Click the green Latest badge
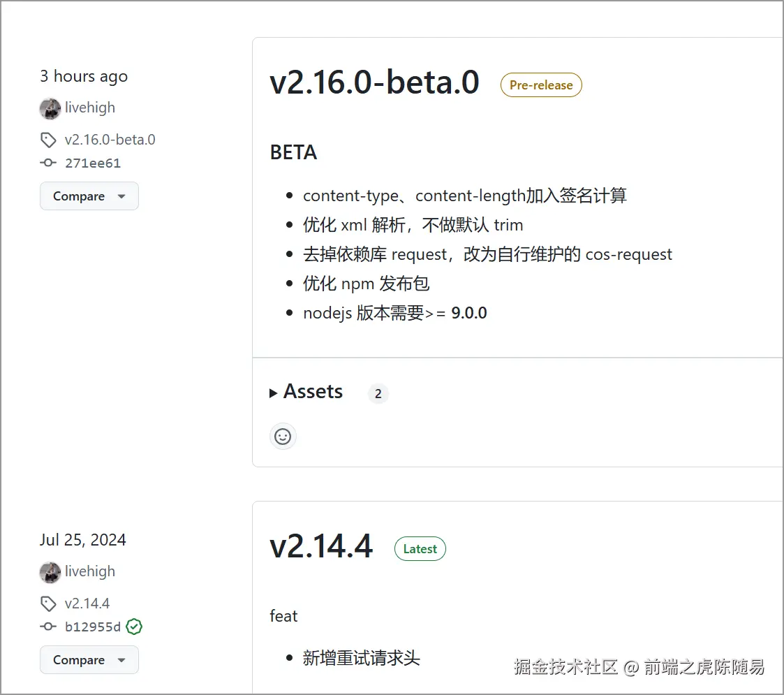Screen dimensions: 784x695 [420, 549]
